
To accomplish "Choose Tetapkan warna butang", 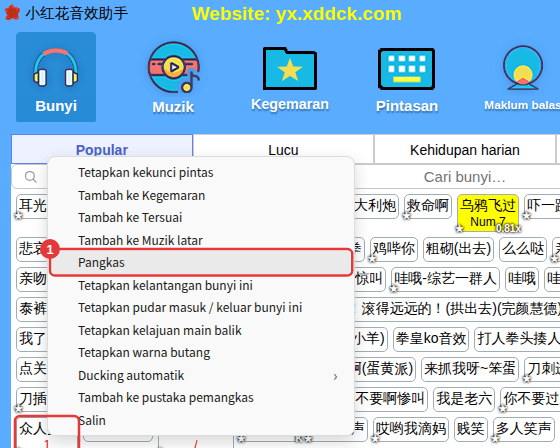I will tap(144, 353).
